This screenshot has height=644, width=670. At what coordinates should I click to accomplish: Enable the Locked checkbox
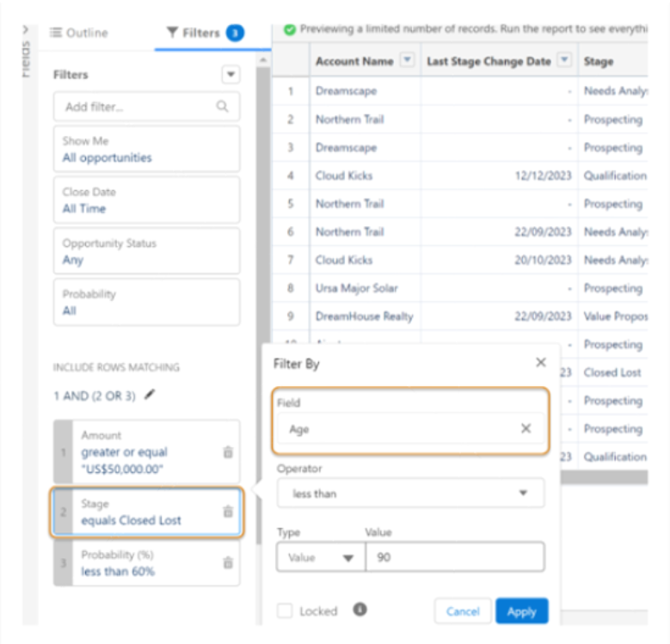285,610
